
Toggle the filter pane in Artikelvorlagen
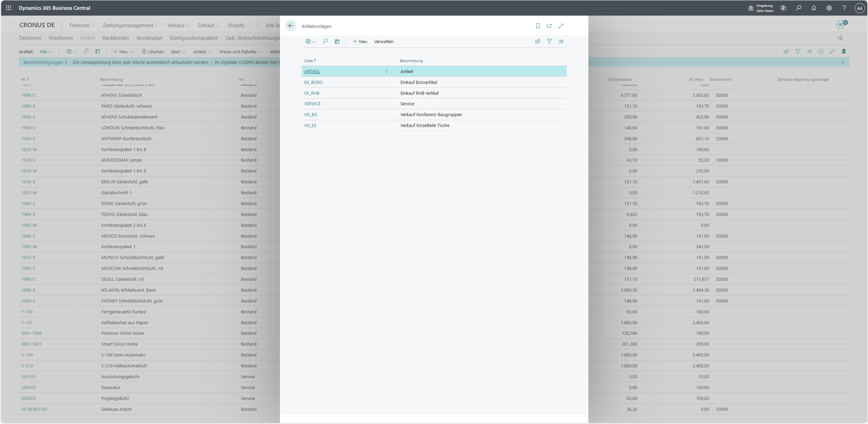click(x=549, y=42)
